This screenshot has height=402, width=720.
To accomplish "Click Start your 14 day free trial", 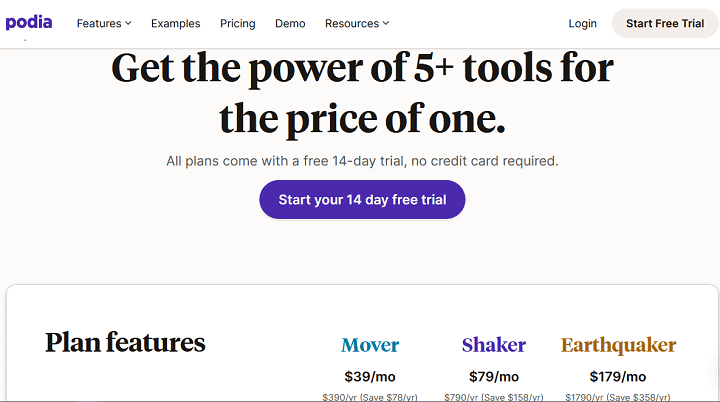I will [x=362, y=199].
